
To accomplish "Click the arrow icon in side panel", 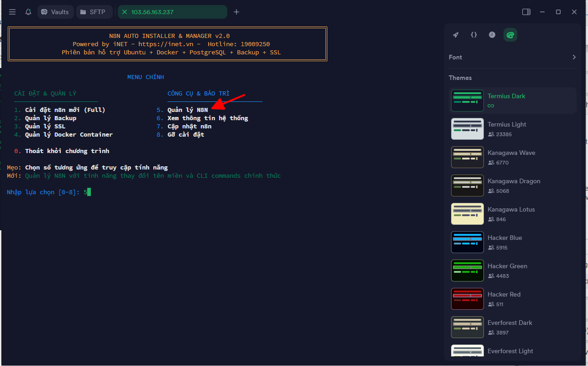I will click(456, 35).
